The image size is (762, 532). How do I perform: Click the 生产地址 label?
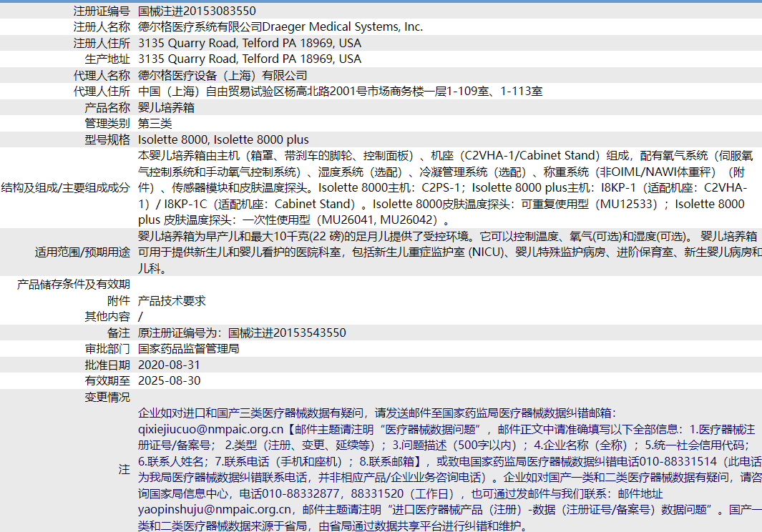click(x=107, y=59)
